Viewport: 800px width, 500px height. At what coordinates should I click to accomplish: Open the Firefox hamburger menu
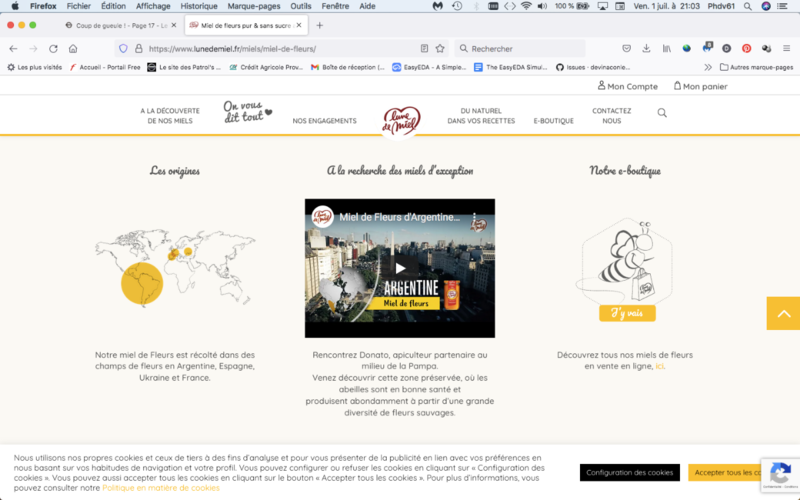[x=787, y=48]
